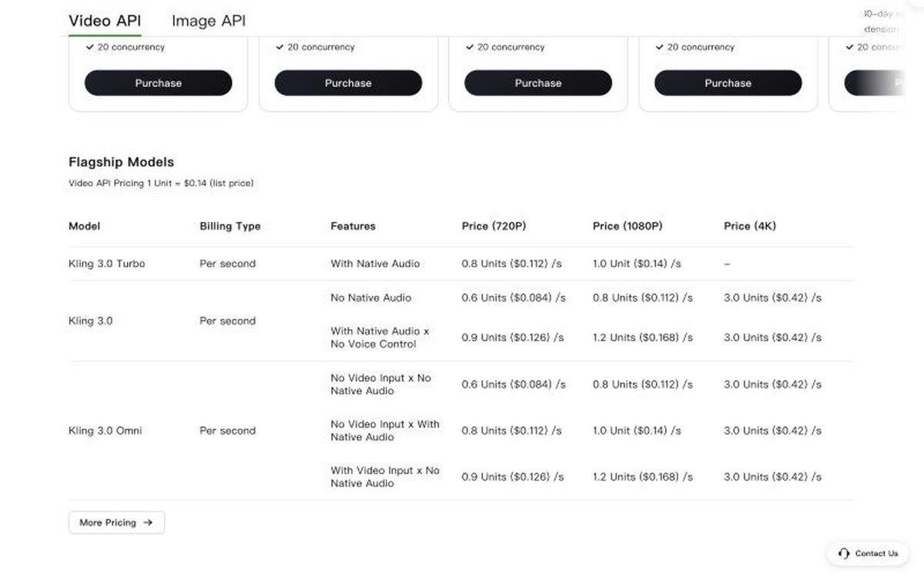Click the Video API Pricing unit note

[x=161, y=183]
